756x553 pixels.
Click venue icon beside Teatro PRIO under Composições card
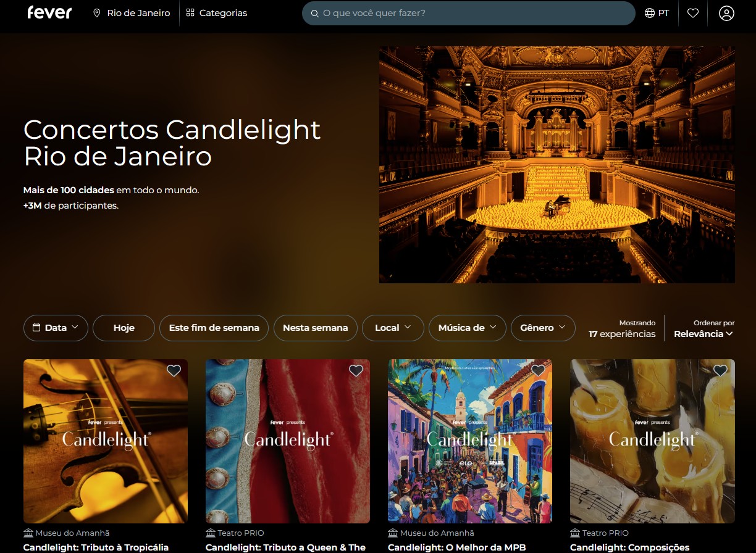[575, 533]
